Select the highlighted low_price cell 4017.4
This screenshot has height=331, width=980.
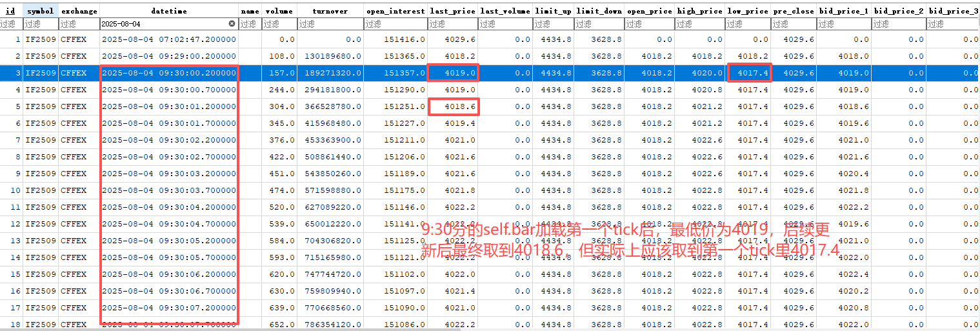(748, 73)
